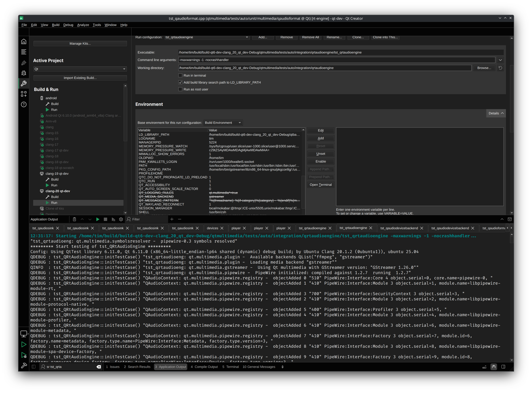Open the Run configuration dropdown

[x=207, y=37]
